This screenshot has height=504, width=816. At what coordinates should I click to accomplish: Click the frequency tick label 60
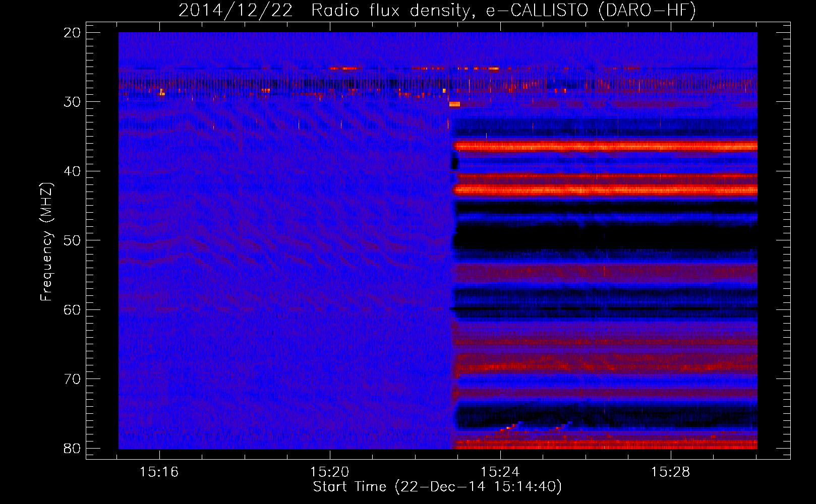tap(73, 310)
